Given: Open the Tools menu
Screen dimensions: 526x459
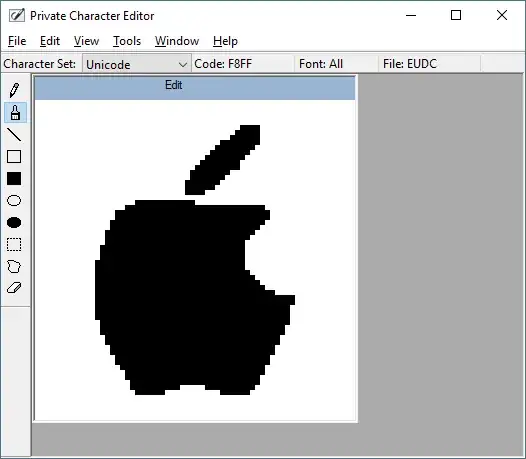Looking at the screenshot, I should [x=127, y=41].
